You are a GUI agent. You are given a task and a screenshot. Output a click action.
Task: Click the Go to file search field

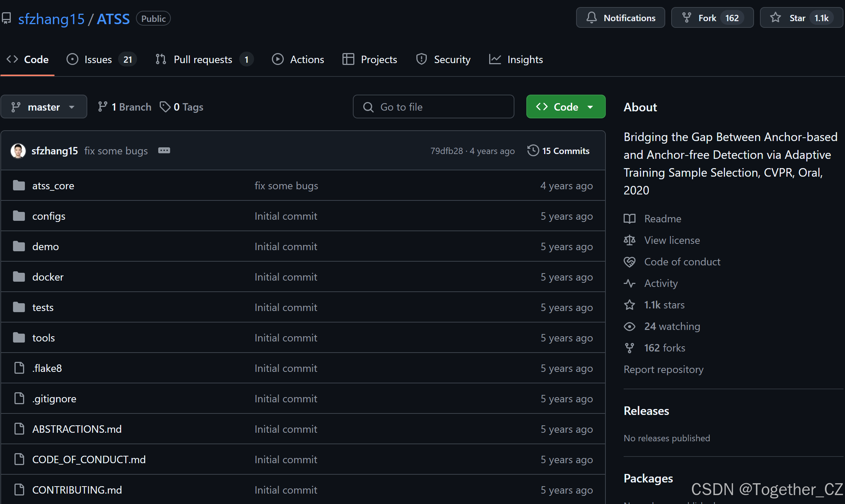[433, 107]
